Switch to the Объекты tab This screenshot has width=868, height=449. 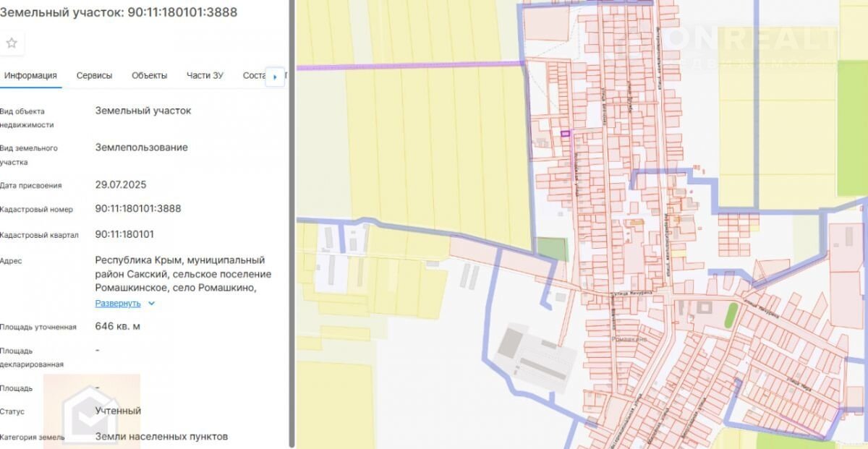[x=149, y=76]
